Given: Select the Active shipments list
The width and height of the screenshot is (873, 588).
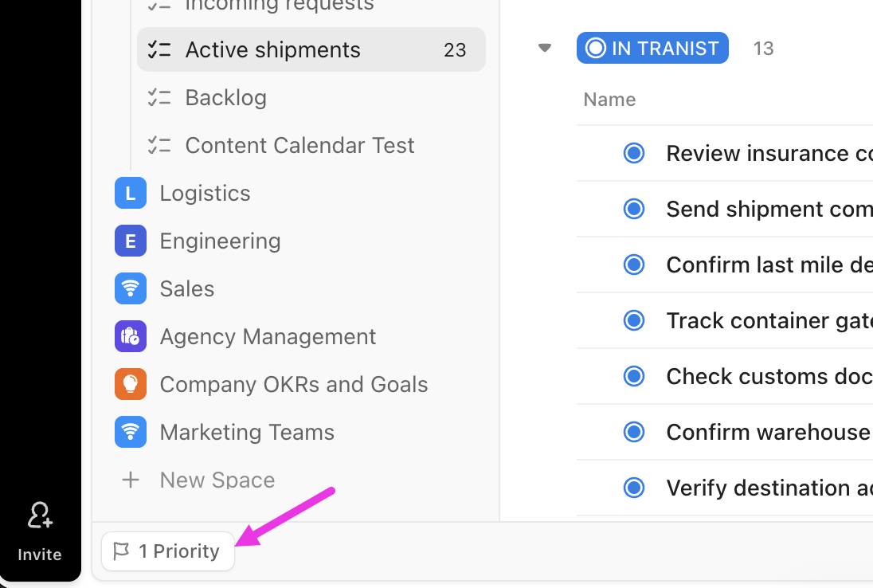Looking at the screenshot, I should pyautogui.click(x=311, y=49).
